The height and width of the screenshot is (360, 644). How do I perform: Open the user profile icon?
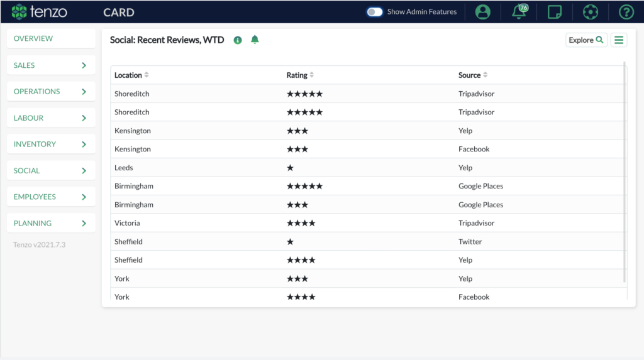pos(482,12)
